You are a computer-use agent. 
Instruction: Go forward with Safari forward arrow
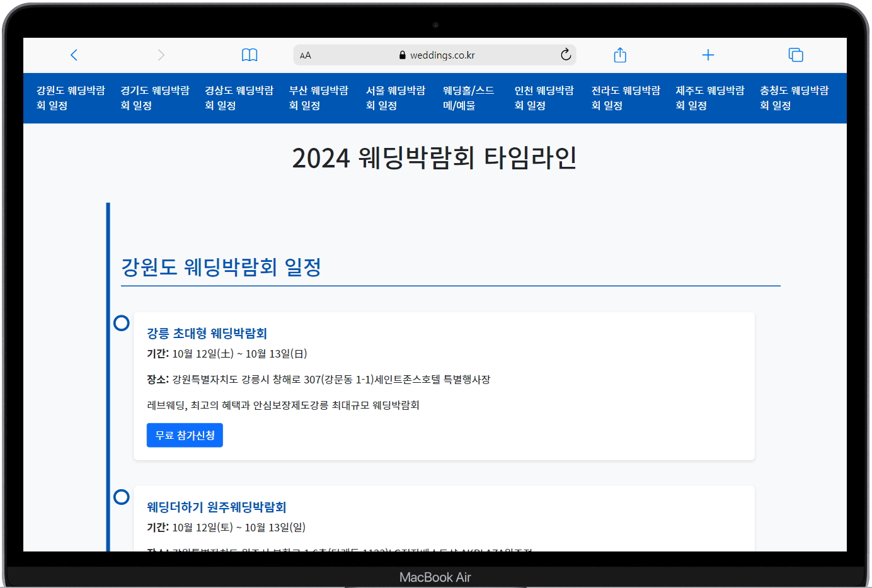(x=161, y=55)
